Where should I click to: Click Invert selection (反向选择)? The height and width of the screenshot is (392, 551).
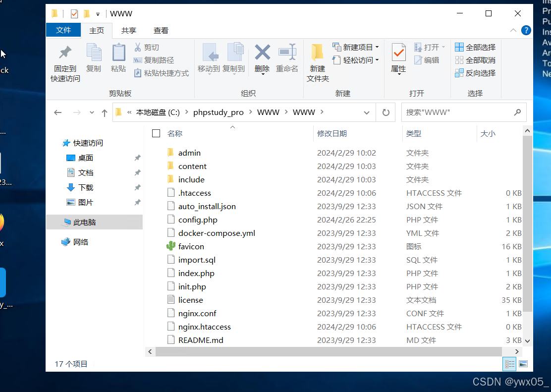pos(475,73)
